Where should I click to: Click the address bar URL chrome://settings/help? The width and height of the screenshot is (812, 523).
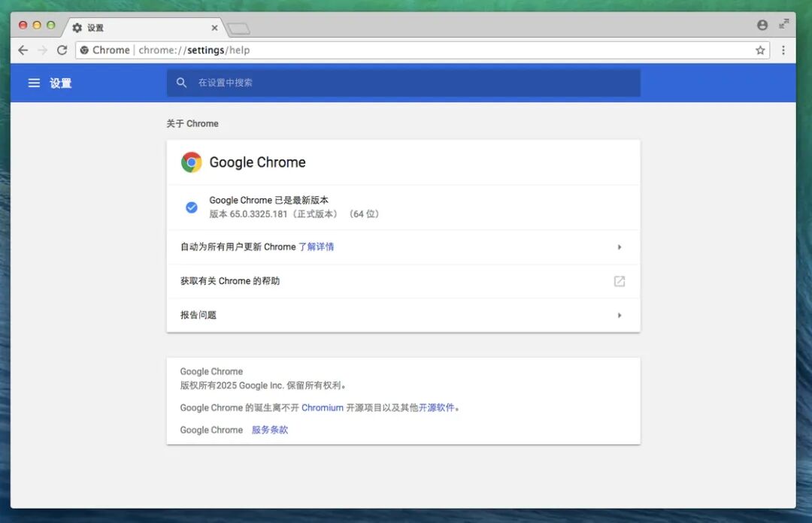point(194,50)
